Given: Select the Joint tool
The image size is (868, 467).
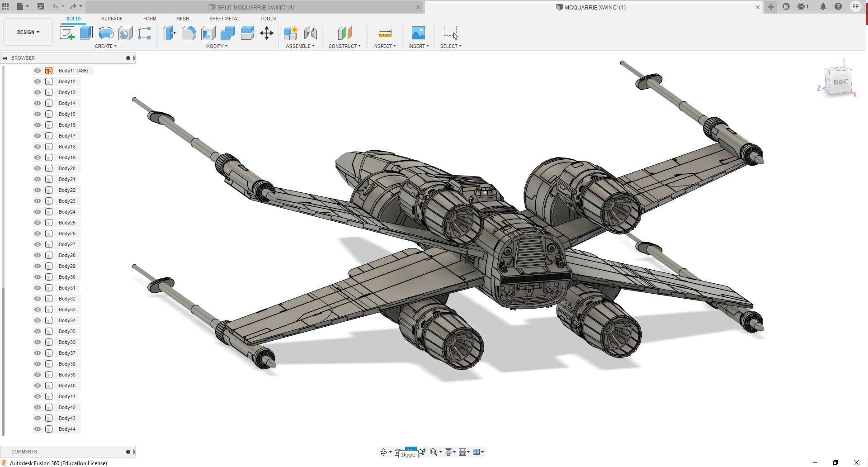Looking at the screenshot, I should tap(311, 33).
